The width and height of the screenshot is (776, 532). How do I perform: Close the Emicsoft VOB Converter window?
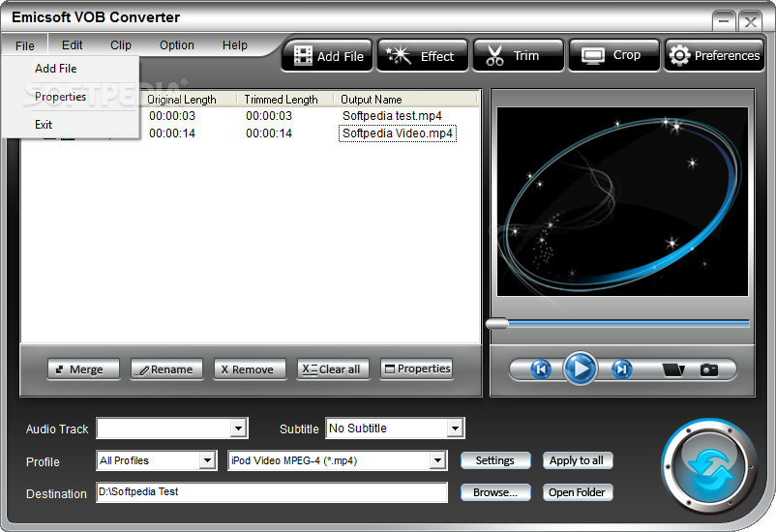[x=750, y=22]
